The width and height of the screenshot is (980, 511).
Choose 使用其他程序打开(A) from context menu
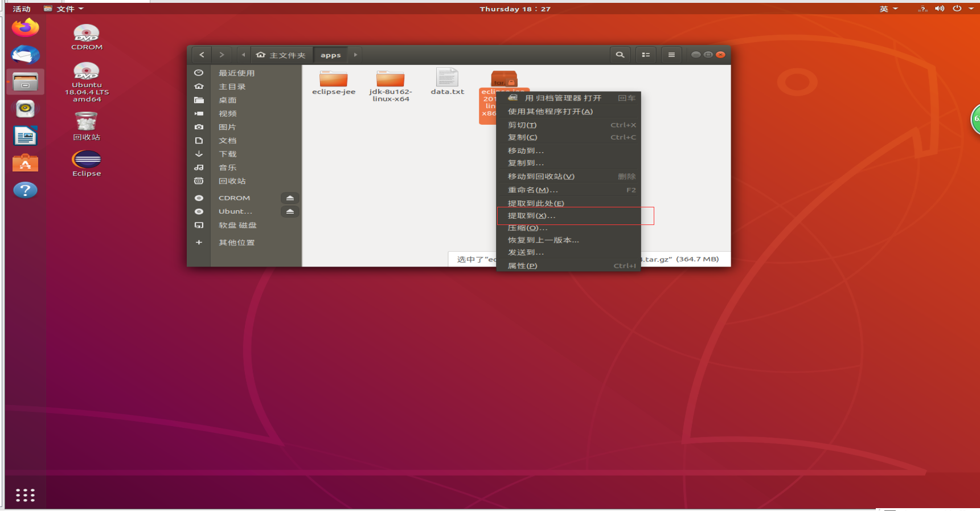coord(569,112)
